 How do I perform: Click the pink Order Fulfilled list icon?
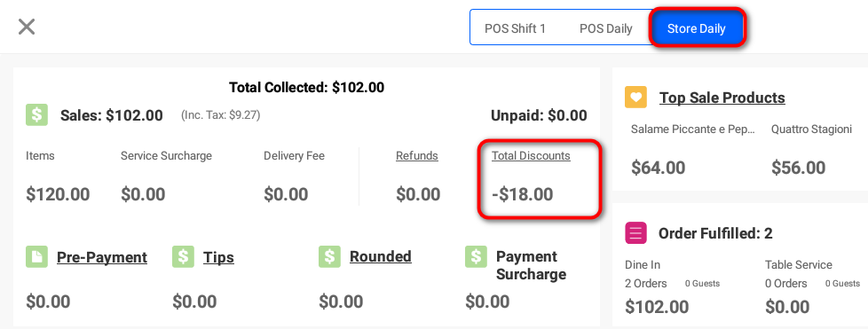pos(635,233)
